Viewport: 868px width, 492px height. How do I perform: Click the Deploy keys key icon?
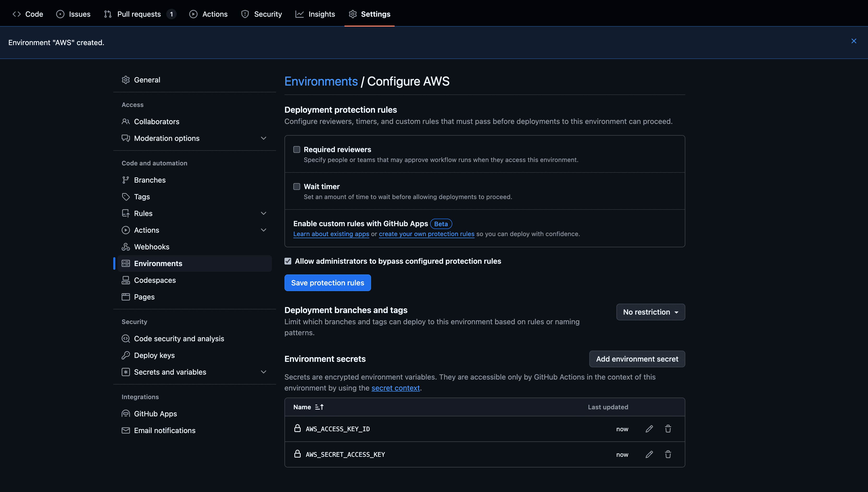pyautogui.click(x=126, y=355)
